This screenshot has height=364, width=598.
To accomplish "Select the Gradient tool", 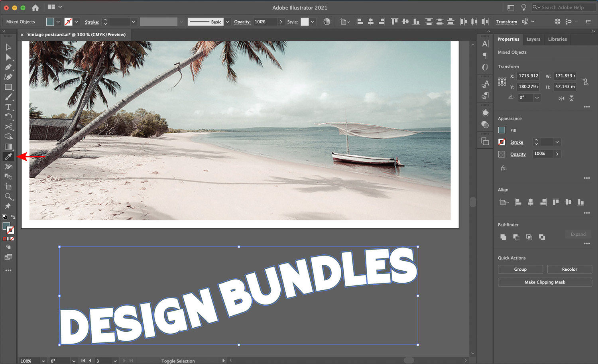I will pyautogui.click(x=8, y=147).
